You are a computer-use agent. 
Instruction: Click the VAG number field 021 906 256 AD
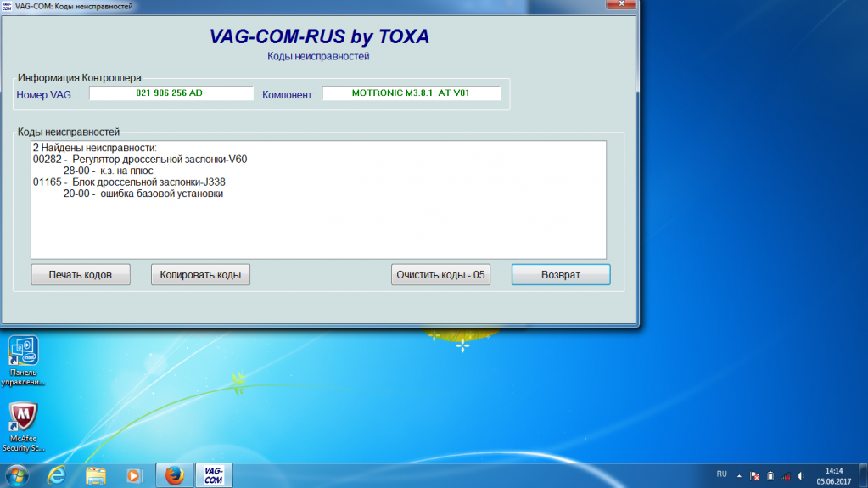tap(171, 93)
